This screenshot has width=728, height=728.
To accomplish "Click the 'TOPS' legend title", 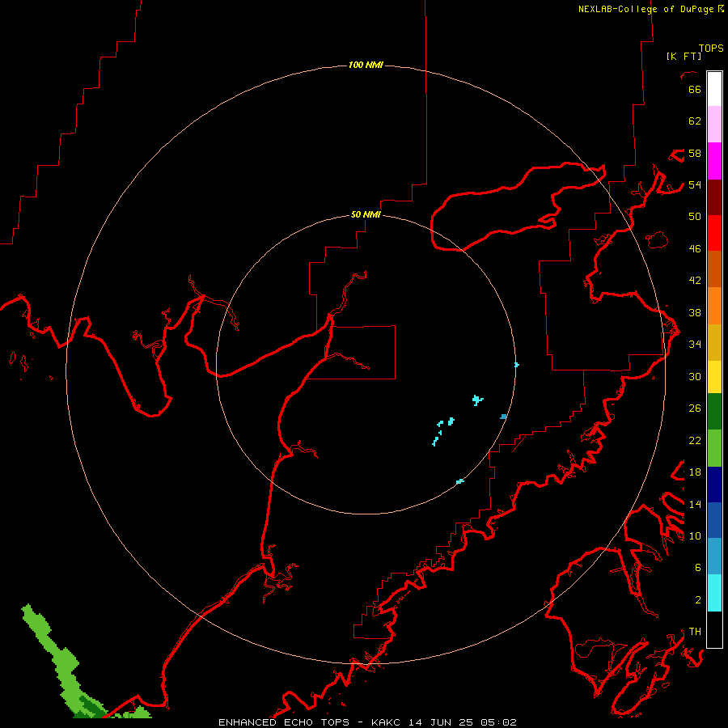I will 711,49.
